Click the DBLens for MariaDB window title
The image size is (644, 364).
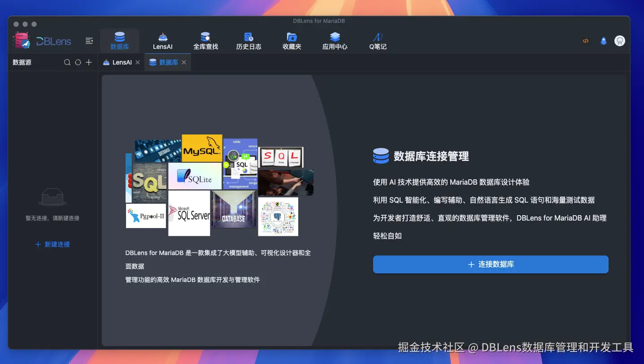319,21
